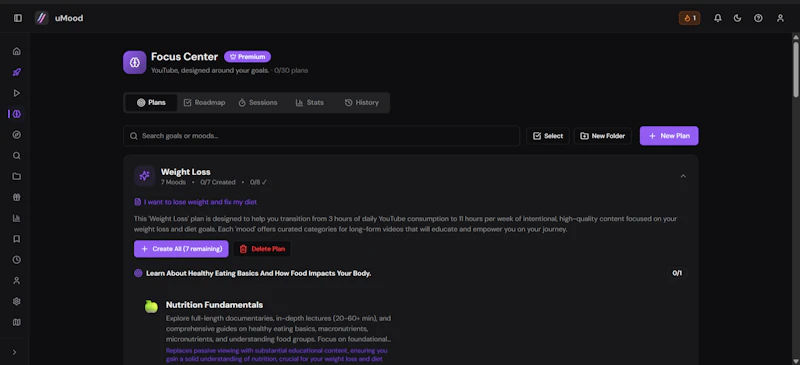
Task: Switch to the History tab
Action: (x=361, y=103)
